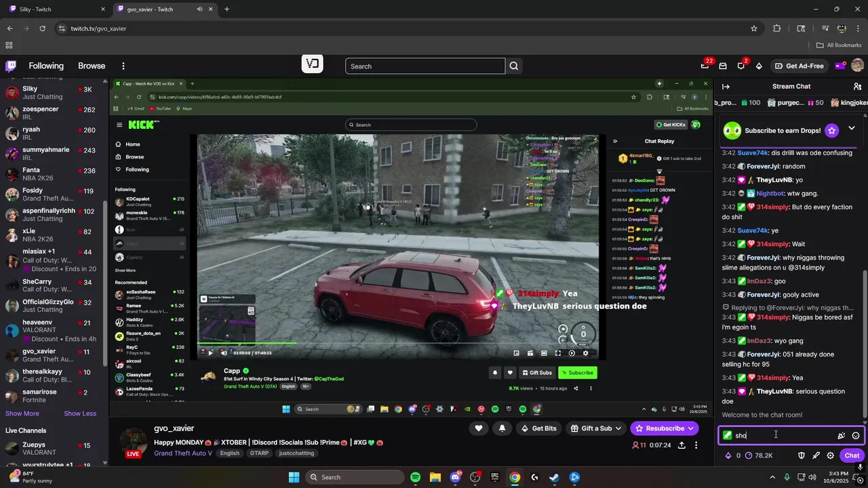Click the chat shield moderation icon
Viewport: 868px width, 488px height.
click(801, 455)
